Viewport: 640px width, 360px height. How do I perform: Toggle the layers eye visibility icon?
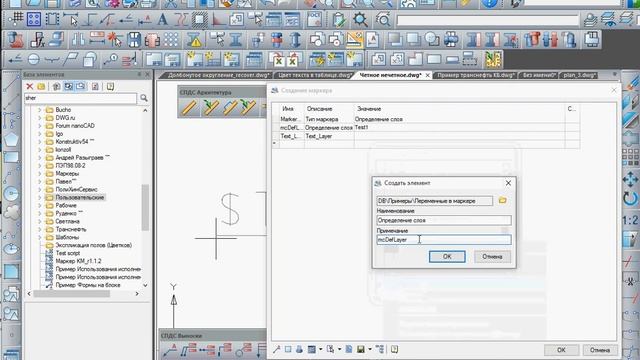[x=608, y=20]
